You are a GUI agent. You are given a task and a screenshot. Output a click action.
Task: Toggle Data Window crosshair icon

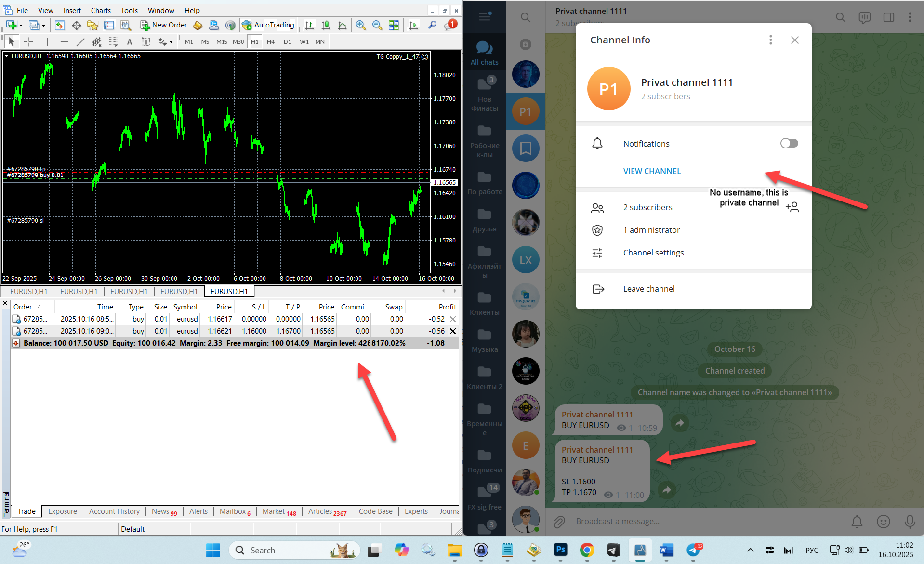[76, 25]
